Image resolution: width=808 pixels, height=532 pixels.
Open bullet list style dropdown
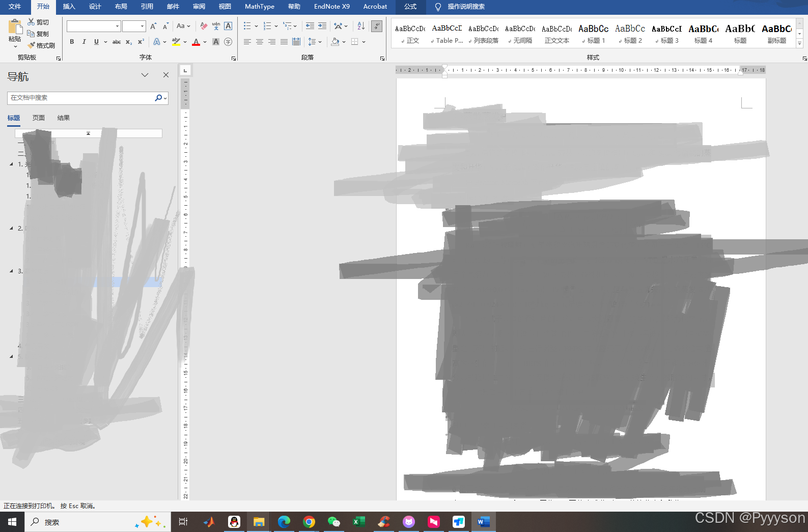[256, 26]
